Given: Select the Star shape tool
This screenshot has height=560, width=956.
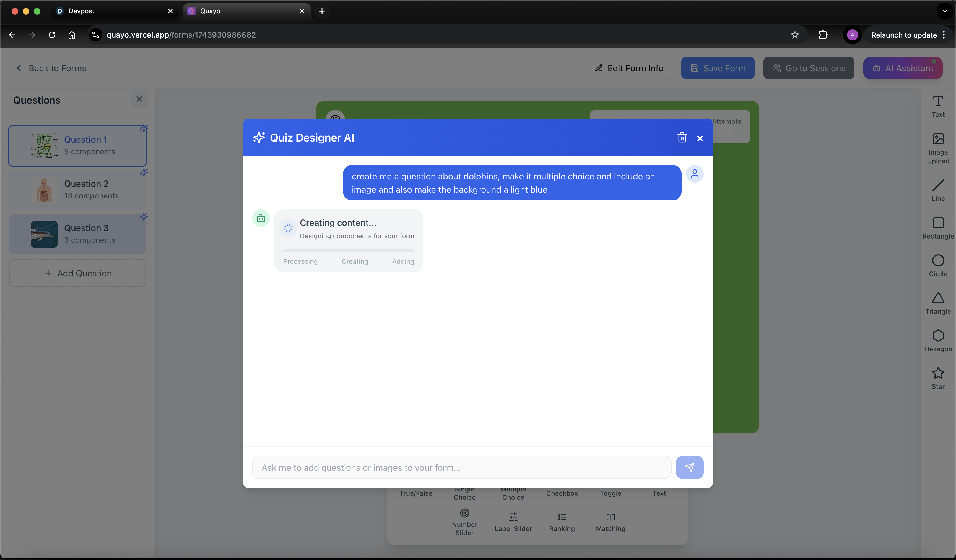Looking at the screenshot, I should point(938,378).
